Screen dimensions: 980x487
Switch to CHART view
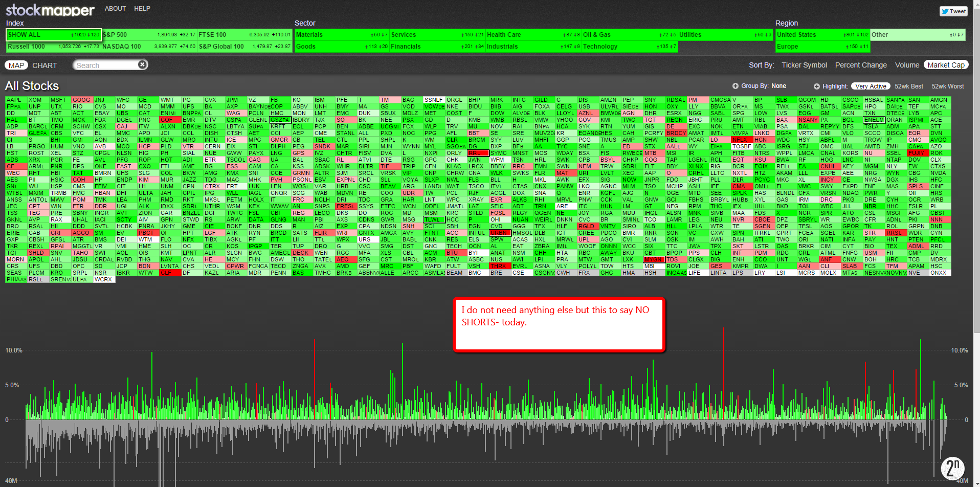(44, 65)
